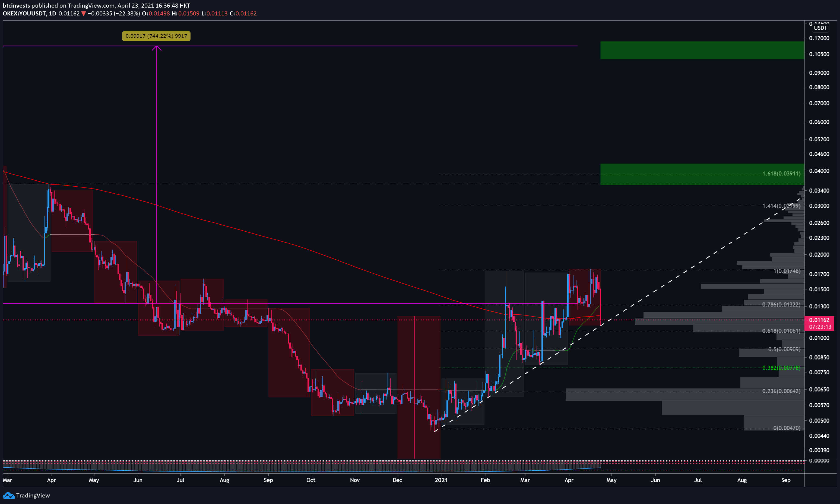Click the upper green target zone rectangle

coord(702,50)
